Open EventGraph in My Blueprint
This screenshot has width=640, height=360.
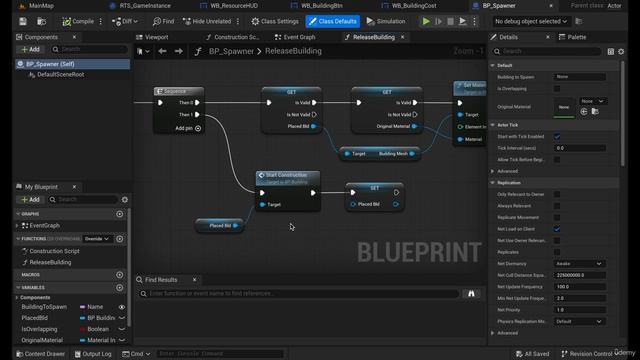44,225
